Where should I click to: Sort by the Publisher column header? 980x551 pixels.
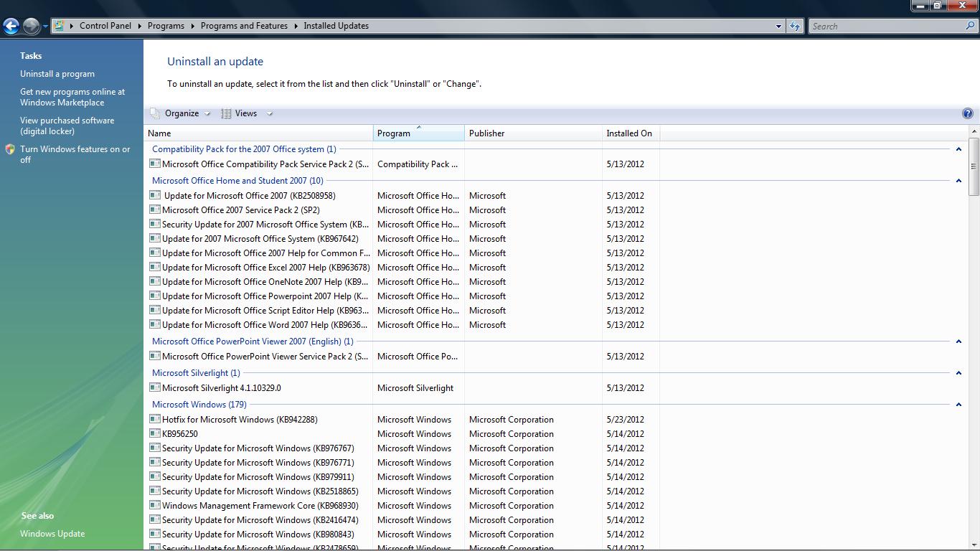tap(533, 133)
